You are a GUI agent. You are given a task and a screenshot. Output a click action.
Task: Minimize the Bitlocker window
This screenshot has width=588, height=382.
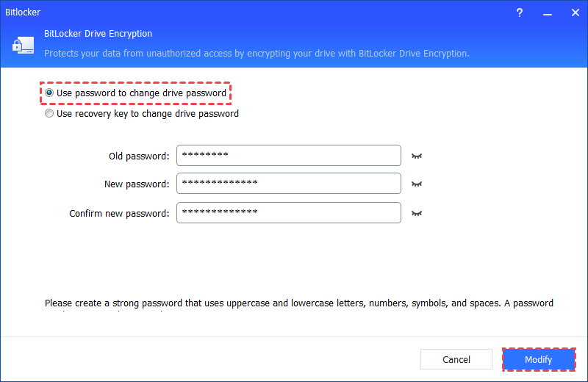pyautogui.click(x=547, y=12)
